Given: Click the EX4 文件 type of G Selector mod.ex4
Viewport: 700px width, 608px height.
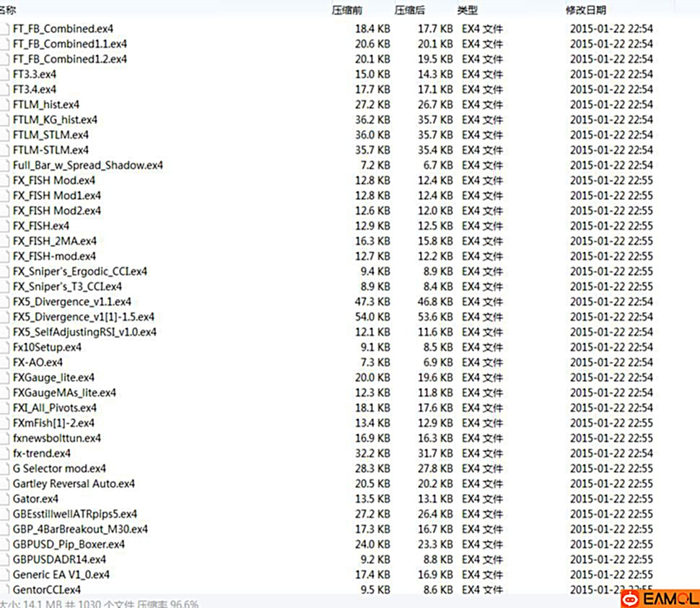Looking at the screenshot, I should click(482, 469).
